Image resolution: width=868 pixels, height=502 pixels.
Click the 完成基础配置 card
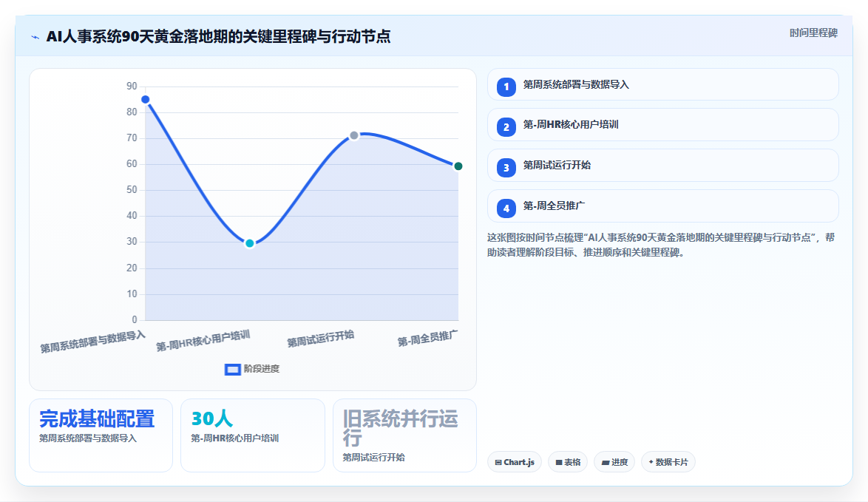101,435
